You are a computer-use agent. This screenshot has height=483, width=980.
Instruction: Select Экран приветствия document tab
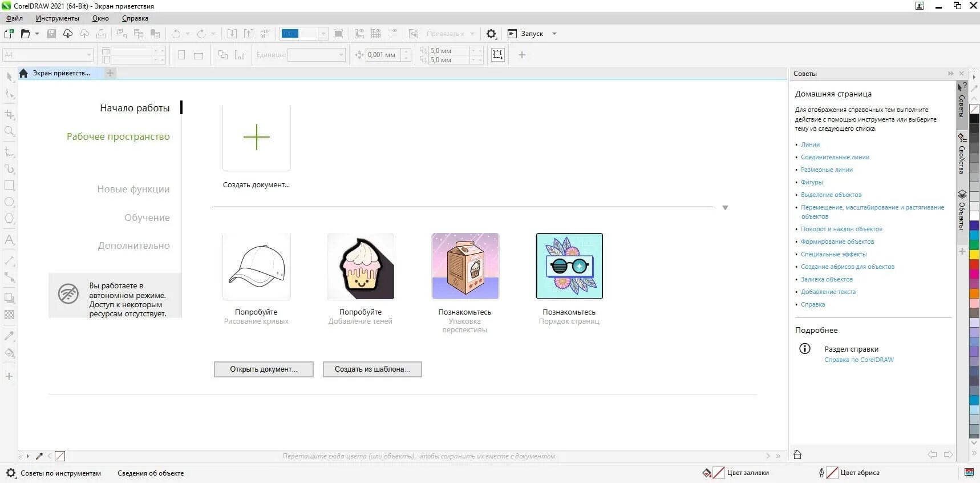(x=61, y=73)
